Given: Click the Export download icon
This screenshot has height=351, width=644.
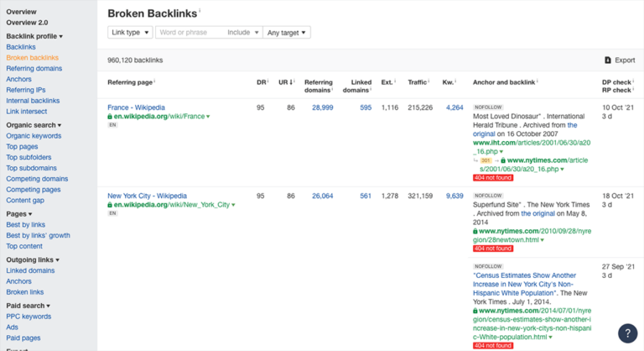Looking at the screenshot, I should (608, 60).
